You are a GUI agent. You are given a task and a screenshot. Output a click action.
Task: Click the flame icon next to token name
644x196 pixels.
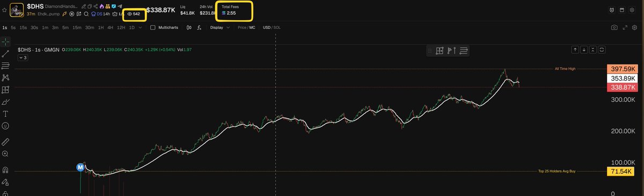click(101, 6)
